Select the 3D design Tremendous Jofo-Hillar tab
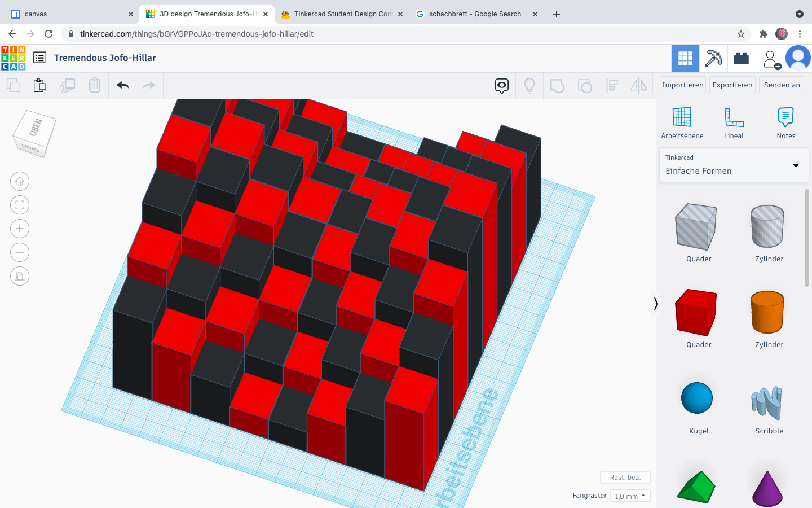This screenshot has height=508, width=812. 207,14
